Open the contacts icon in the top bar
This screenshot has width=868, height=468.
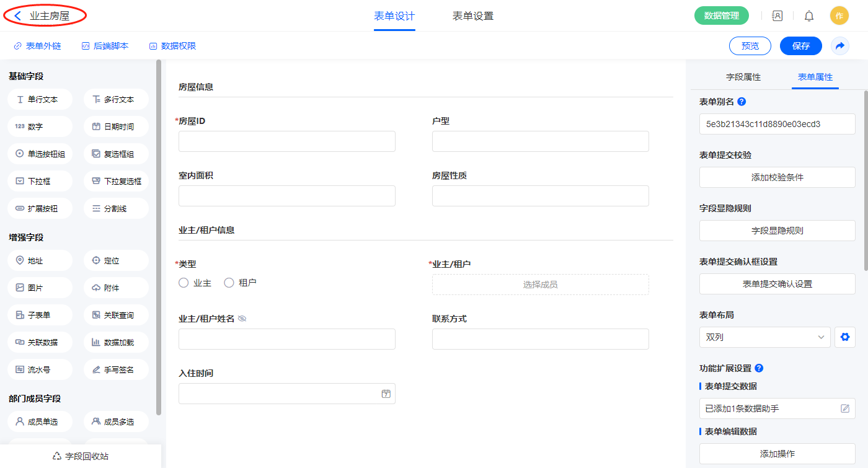click(777, 16)
